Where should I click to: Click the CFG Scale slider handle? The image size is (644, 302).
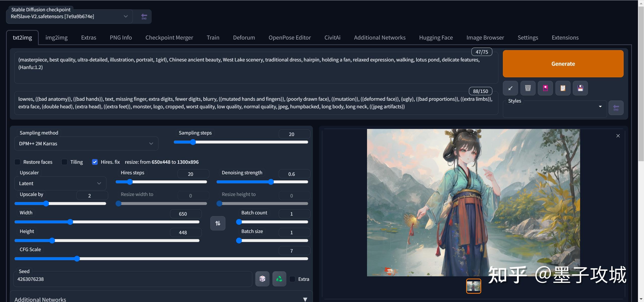pos(77,259)
